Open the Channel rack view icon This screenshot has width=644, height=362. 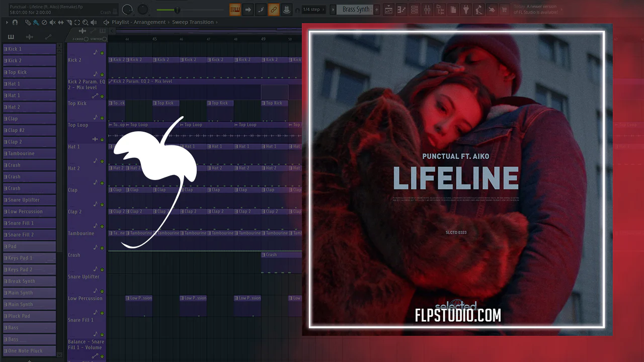[415, 9]
